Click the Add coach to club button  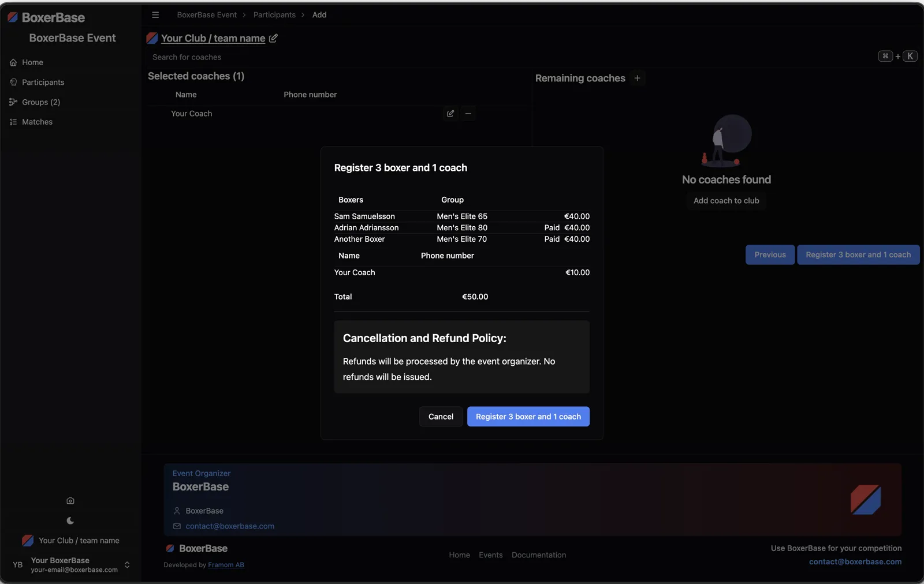click(726, 201)
